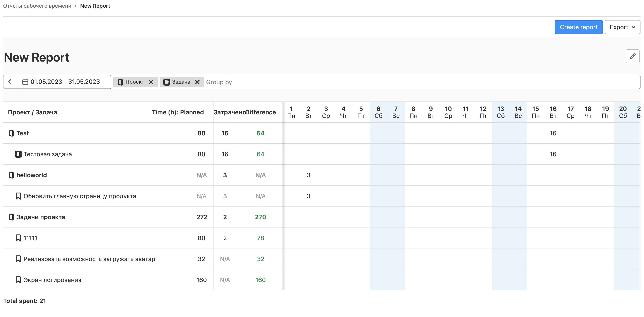Click bookmark icon beside task 11111

pos(18,238)
